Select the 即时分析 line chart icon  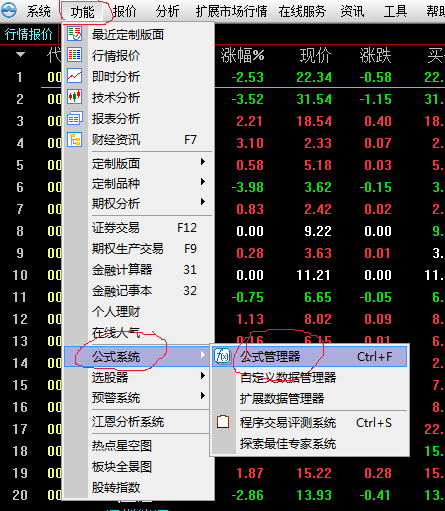75,76
